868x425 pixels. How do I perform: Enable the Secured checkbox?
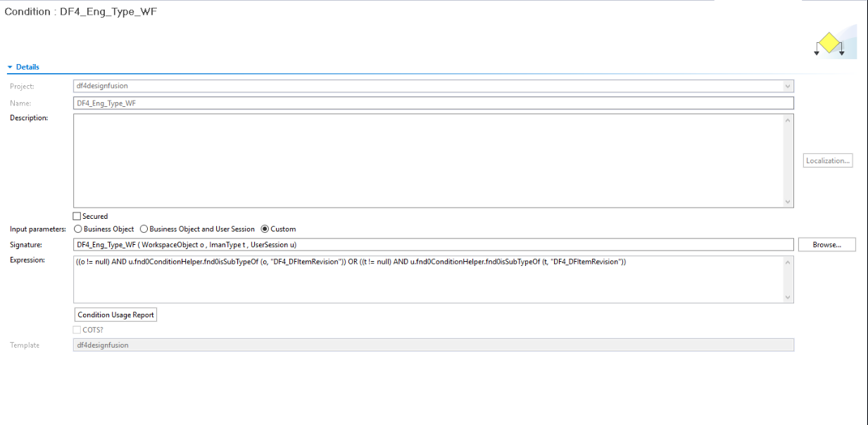pyautogui.click(x=76, y=216)
